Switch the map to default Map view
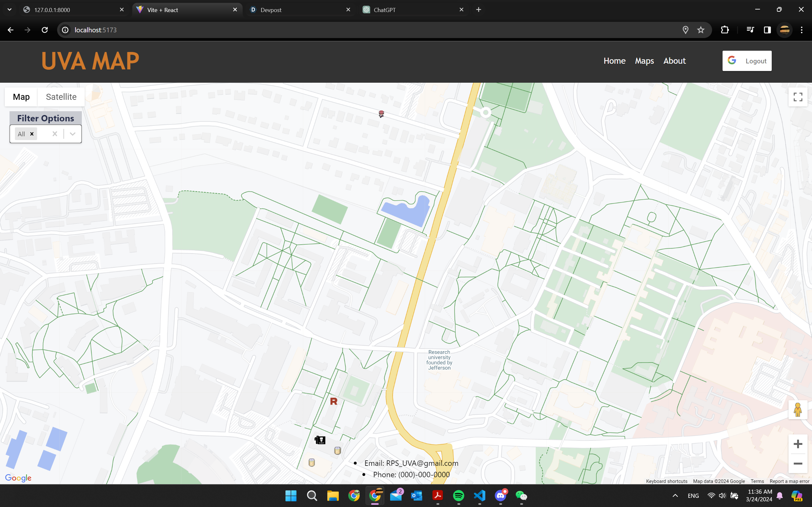This screenshot has width=812, height=507. click(21, 97)
